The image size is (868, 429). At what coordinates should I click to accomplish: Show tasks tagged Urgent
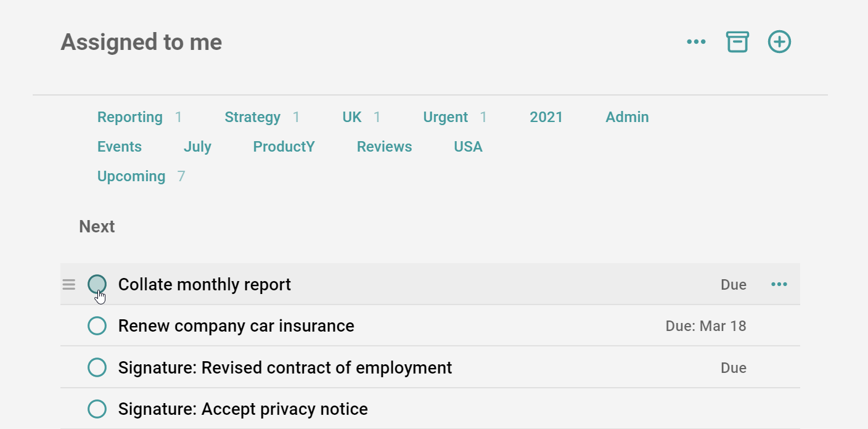[x=445, y=117]
